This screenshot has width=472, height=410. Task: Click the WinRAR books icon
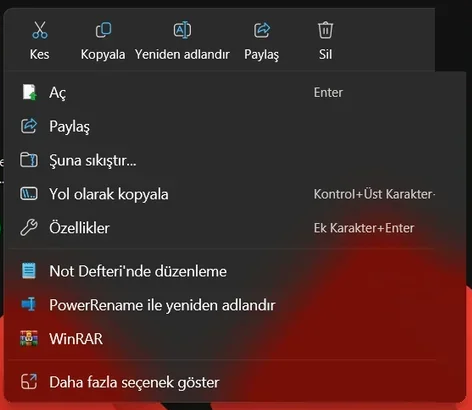[29, 339]
